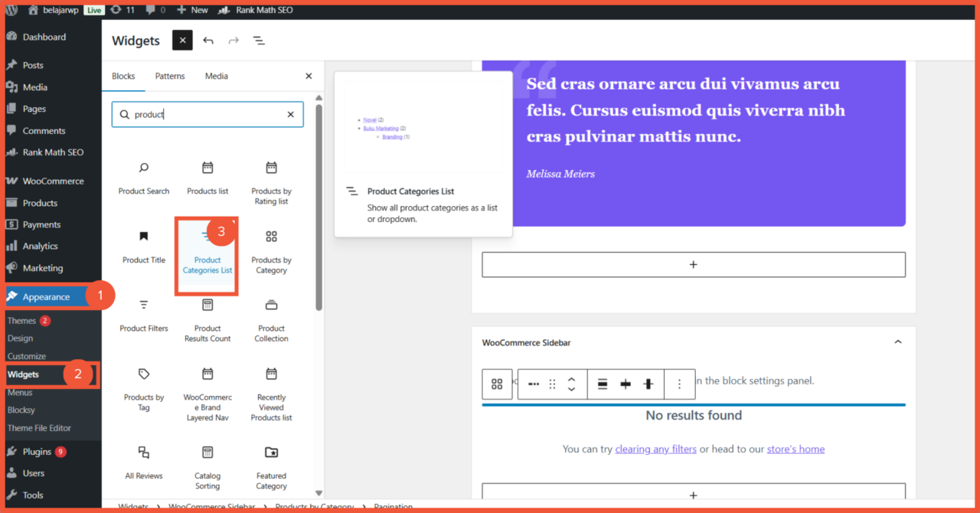Screen dimensions: 980x513
Task: Open the block options three-dot menu
Action: 679,384
